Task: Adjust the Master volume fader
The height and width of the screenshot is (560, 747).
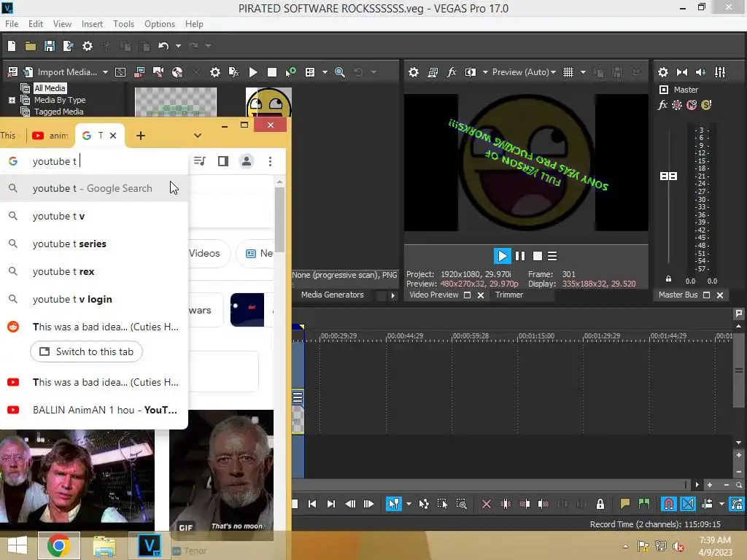Action: point(668,176)
